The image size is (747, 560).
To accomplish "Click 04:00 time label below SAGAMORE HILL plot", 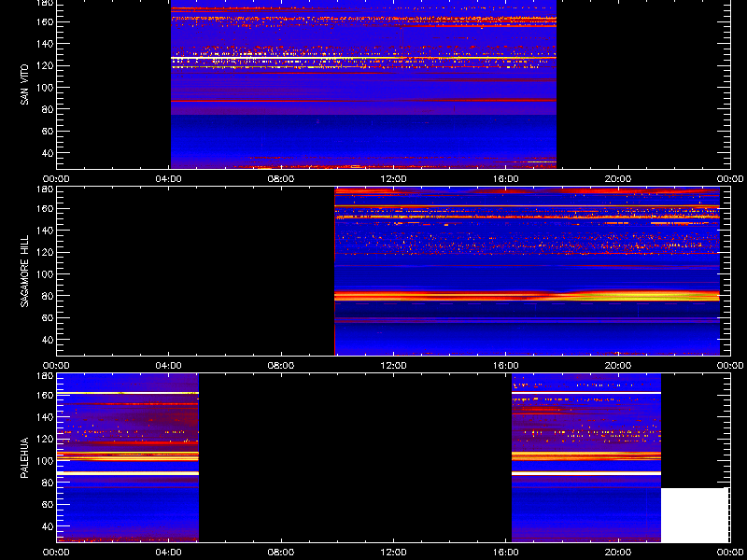I will click(x=169, y=366).
